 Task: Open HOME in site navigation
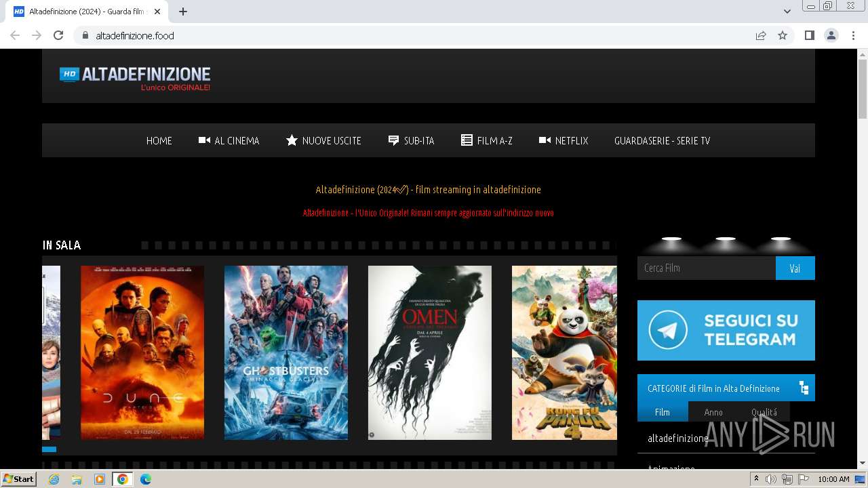[159, 141]
